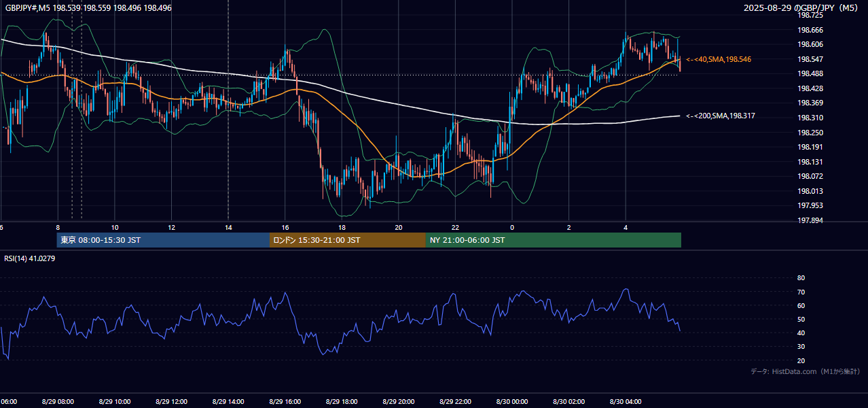Click the 8/29 10:00 date-time label
Viewport: 868px width, 408px height.
pyautogui.click(x=115, y=402)
